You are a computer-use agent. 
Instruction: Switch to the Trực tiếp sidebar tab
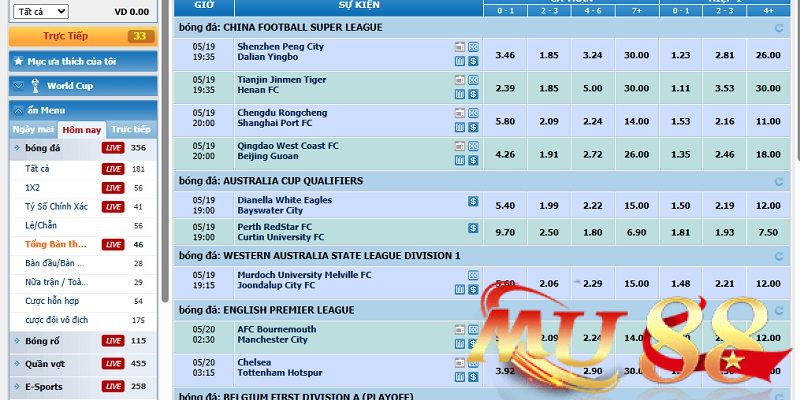(131, 130)
